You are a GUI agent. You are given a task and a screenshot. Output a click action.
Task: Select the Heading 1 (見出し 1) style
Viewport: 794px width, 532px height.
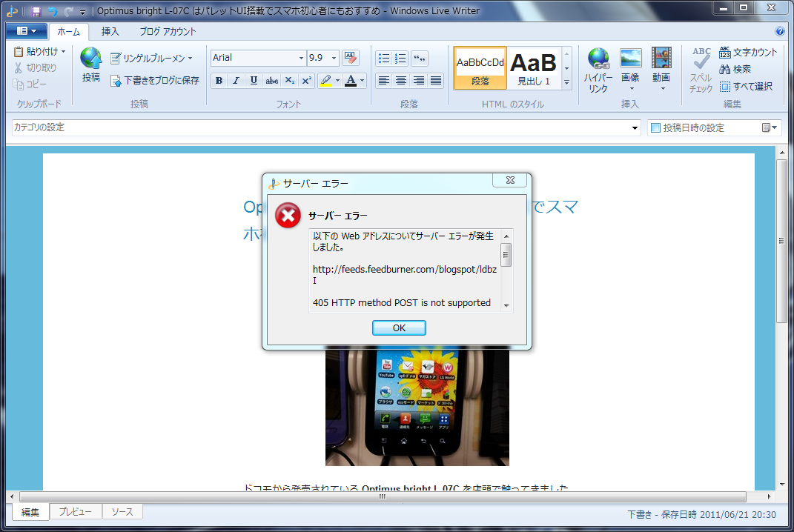[534, 68]
